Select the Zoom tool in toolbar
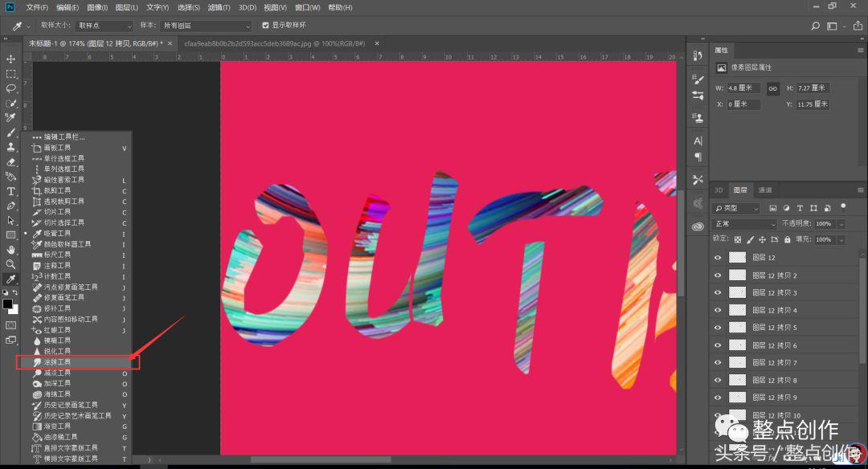 point(10,264)
